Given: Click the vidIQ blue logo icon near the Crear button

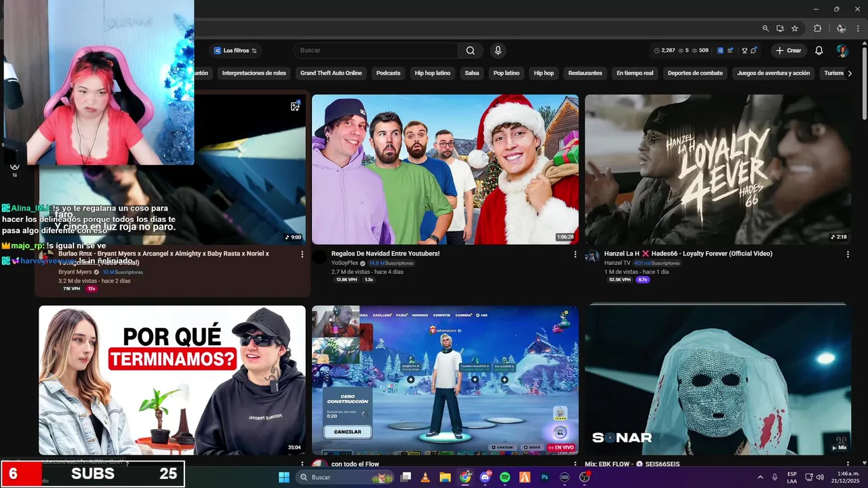Looking at the screenshot, I should (721, 51).
